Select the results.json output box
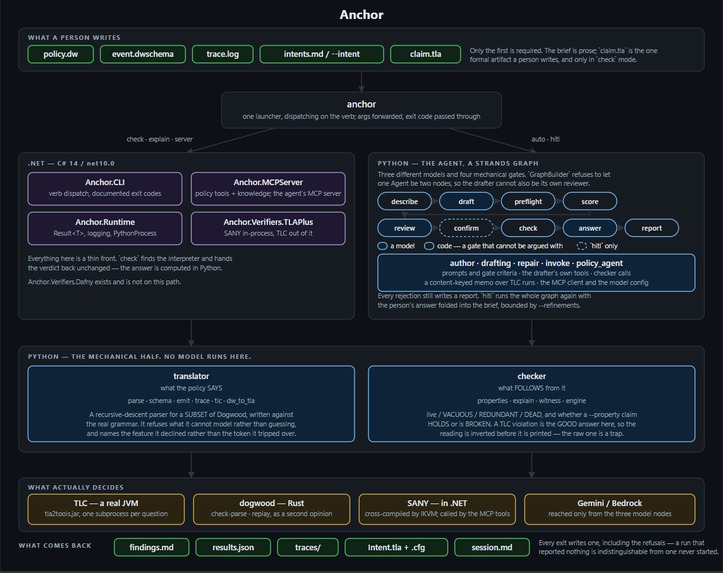Image resolution: width=723 pixels, height=573 pixels. pyautogui.click(x=233, y=547)
